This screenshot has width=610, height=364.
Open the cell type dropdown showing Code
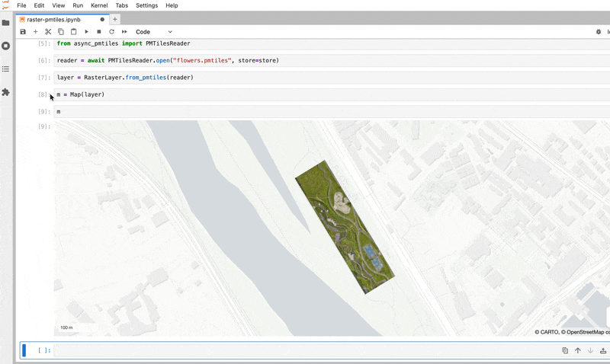pos(153,32)
